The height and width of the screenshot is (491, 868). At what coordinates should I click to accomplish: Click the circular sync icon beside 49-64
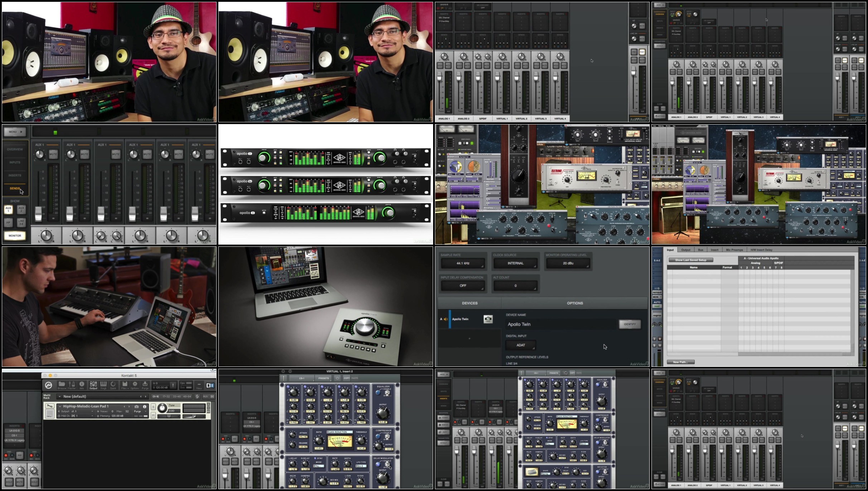pos(197,397)
